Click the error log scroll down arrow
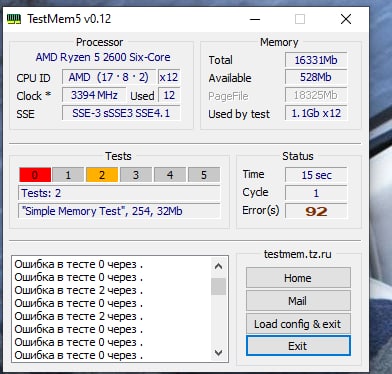The width and height of the screenshot is (392, 374). 219,352
